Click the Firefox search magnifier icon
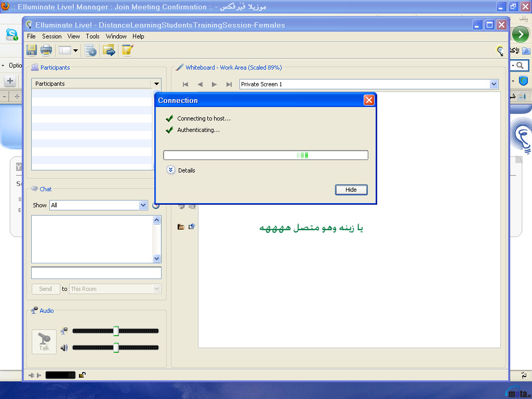 click(x=520, y=65)
